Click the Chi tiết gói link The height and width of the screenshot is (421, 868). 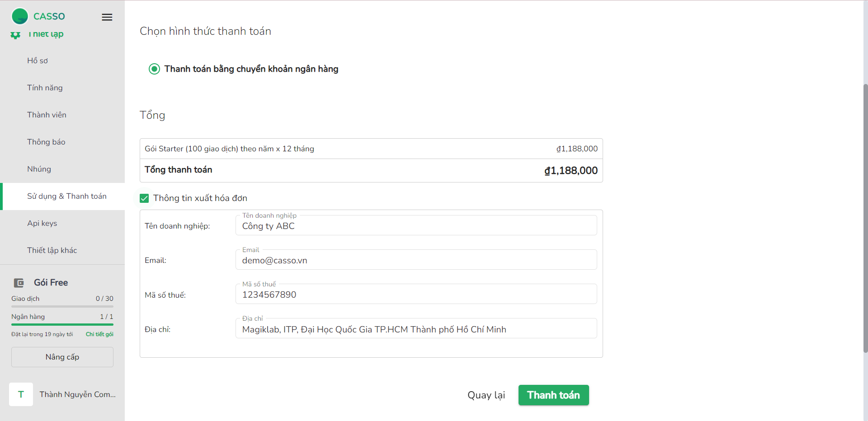(x=99, y=334)
